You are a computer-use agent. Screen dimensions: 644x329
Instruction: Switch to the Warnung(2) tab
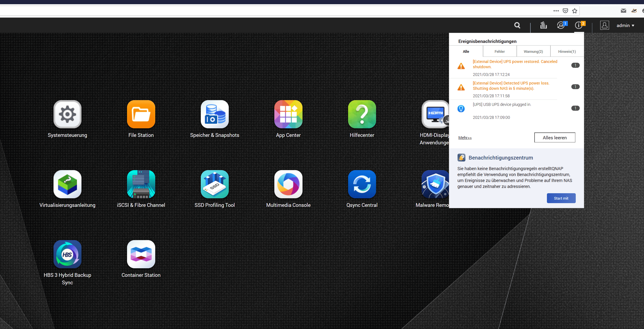(533, 51)
